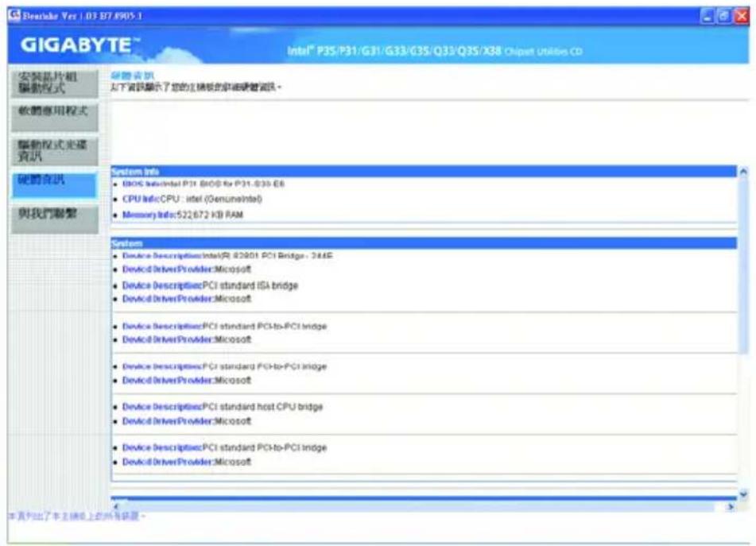Click the vertical scrollbar thumb
The height and width of the screenshot is (546, 756).
click(x=743, y=265)
